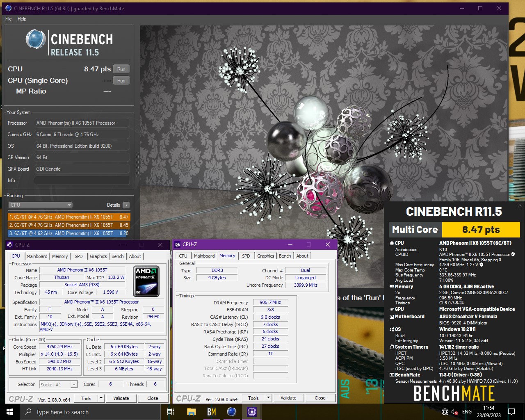
Task: Click right CPU-Z title bar icon
Action: [x=177, y=244]
